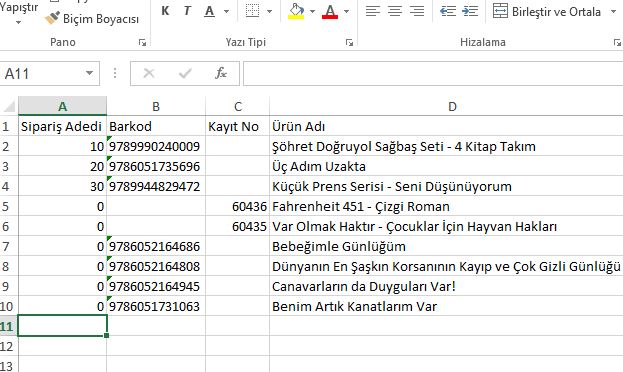623x372 pixels.
Task: Click the Biçim Boyacısı format painter
Action: (92, 18)
